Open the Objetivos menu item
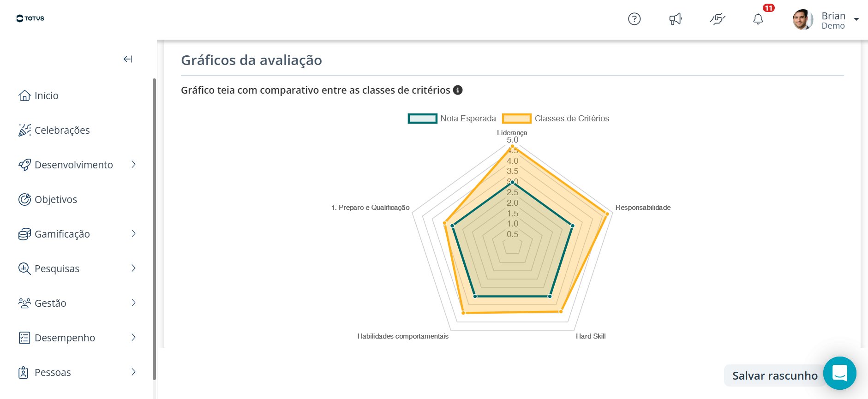 [48, 199]
